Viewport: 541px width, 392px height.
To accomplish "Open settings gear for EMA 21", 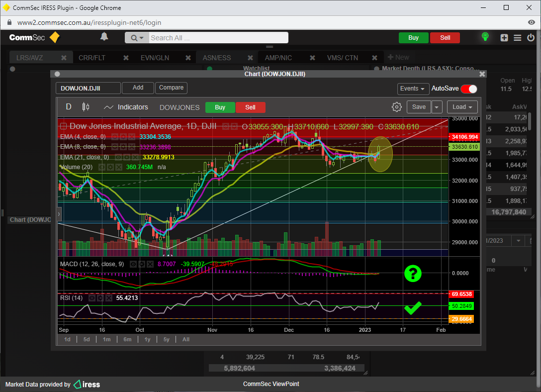I will [127, 157].
